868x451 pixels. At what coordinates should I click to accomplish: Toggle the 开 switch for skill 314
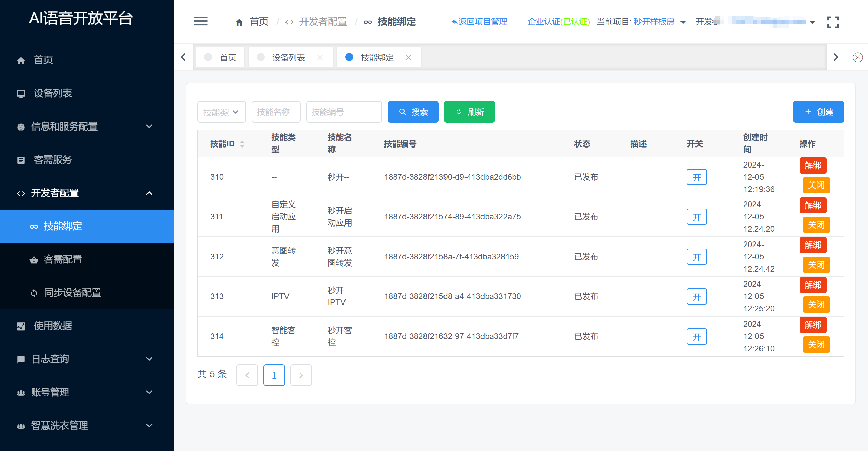(696, 336)
